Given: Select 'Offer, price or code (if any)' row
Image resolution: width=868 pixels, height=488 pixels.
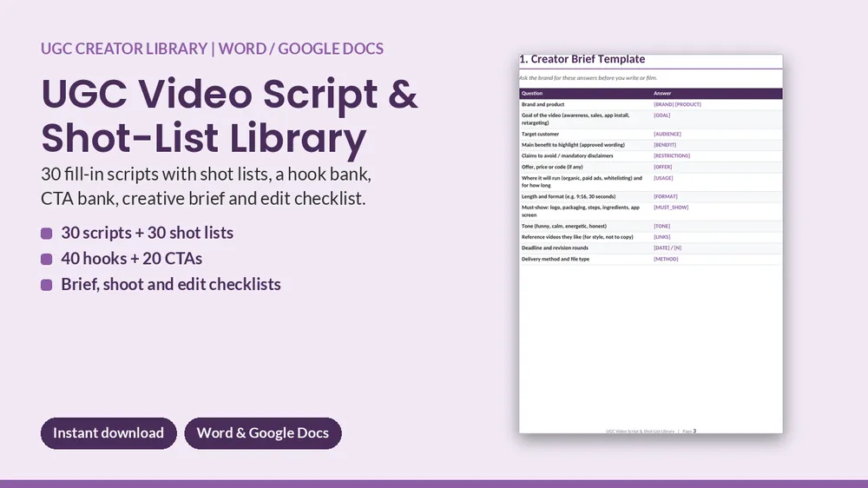Looking at the screenshot, I should (x=651, y=167).
